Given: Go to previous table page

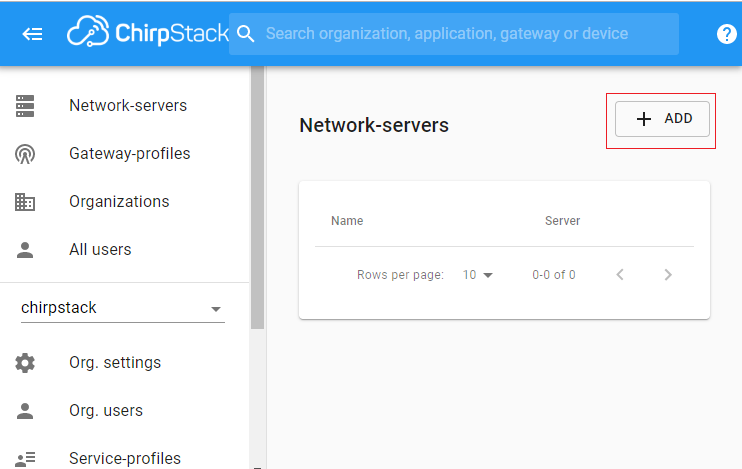Looking at the screenshot, I should [620, 274].
